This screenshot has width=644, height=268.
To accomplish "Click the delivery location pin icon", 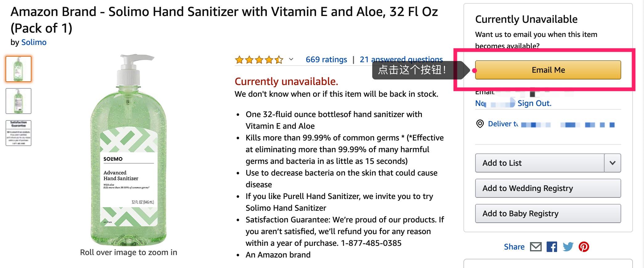I will (x=480, y=124).
